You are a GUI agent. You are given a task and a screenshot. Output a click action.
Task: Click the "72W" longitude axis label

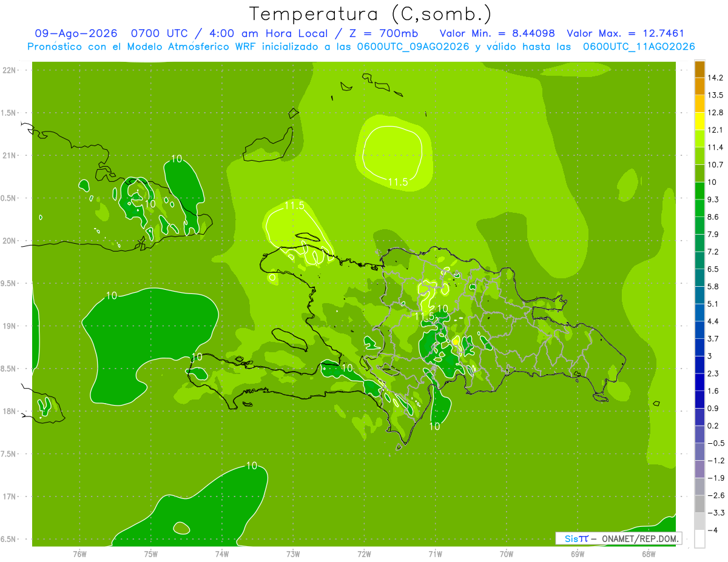[364, 554]
